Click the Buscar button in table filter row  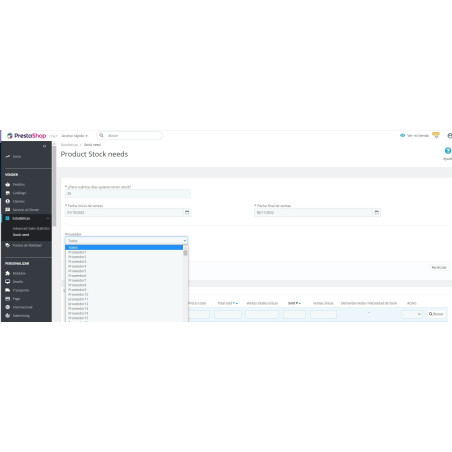tap(436, 314)
